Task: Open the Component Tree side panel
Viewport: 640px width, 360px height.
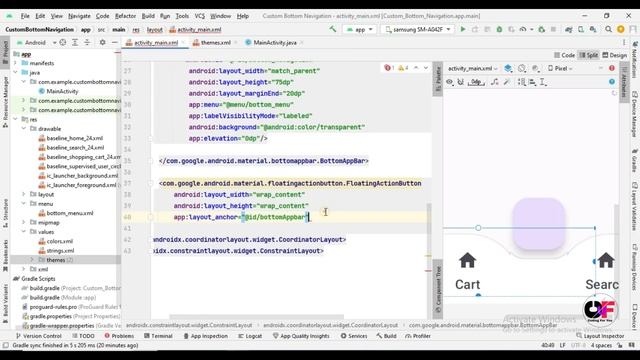Action: tap(438, 289)
